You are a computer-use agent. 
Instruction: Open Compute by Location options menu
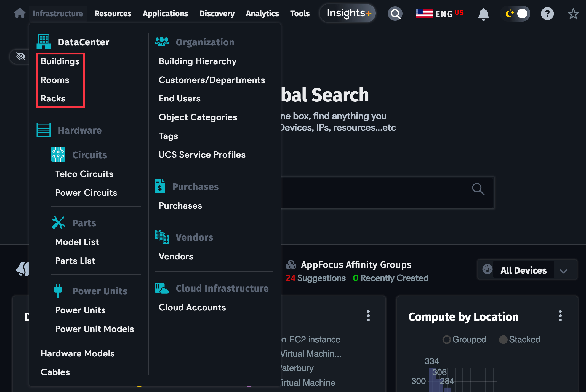tap(560, 316)
